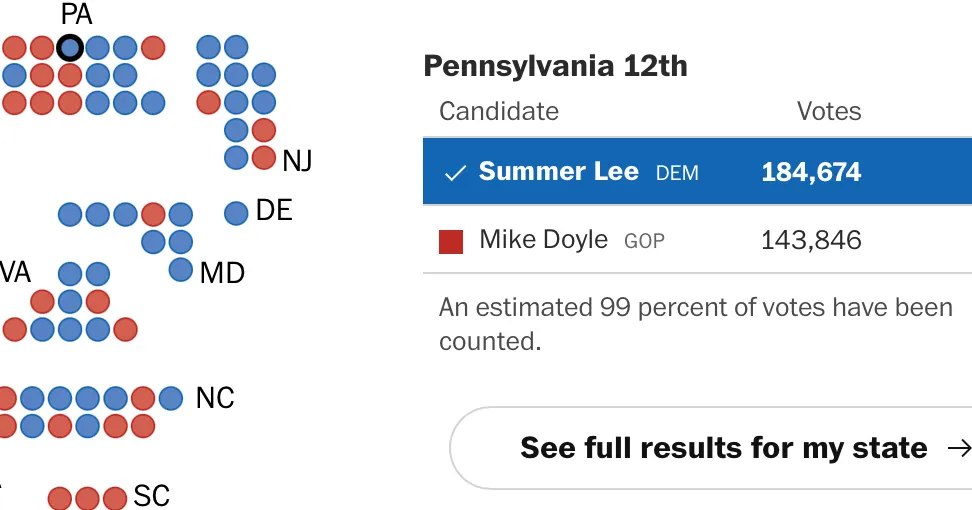Click Delaware's single blue district dot
The height and width of the screenshot is (510, 972).
(x=236, y=213)
